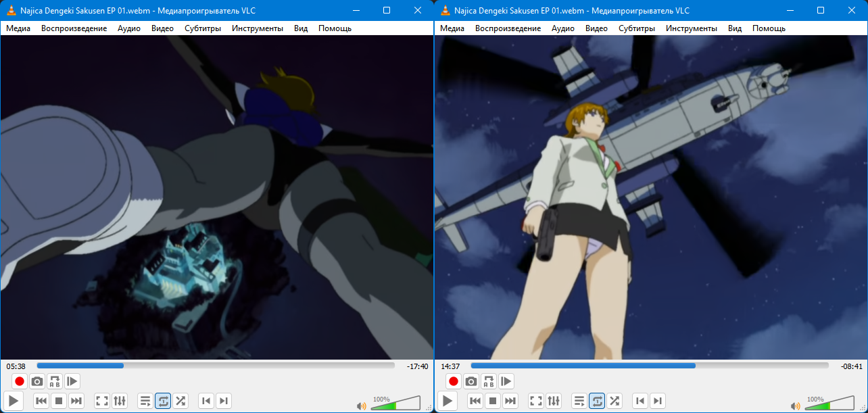868x413 pixels.
Task: Open Медиа menu in right VLC window
Action: click(452, 28)
